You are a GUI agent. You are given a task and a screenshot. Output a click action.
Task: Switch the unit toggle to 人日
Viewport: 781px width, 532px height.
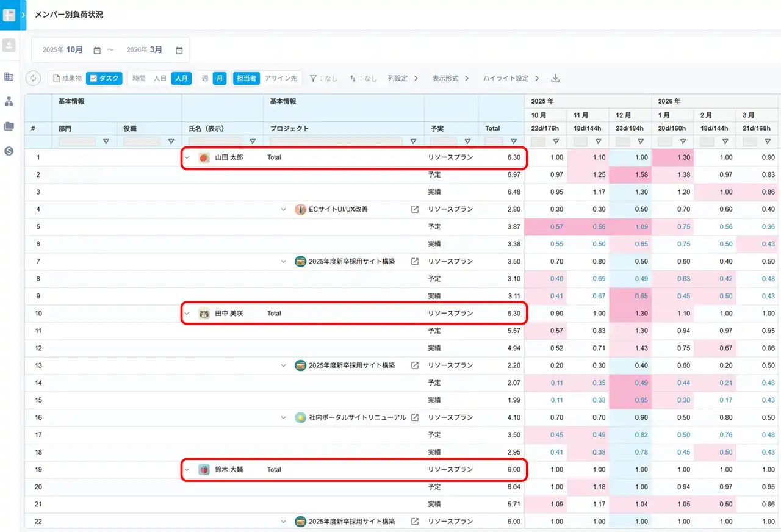pyautogui.click(x=160, y=78)
